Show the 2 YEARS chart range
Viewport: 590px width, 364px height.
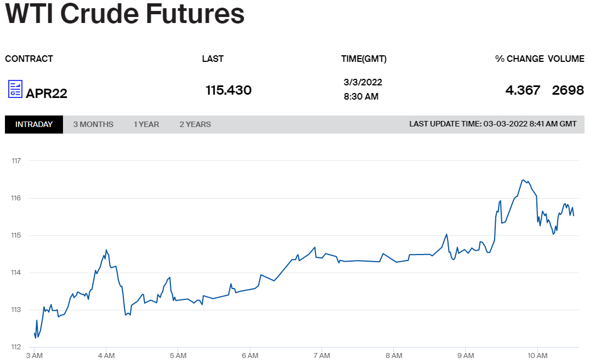(x=195, y=124)
